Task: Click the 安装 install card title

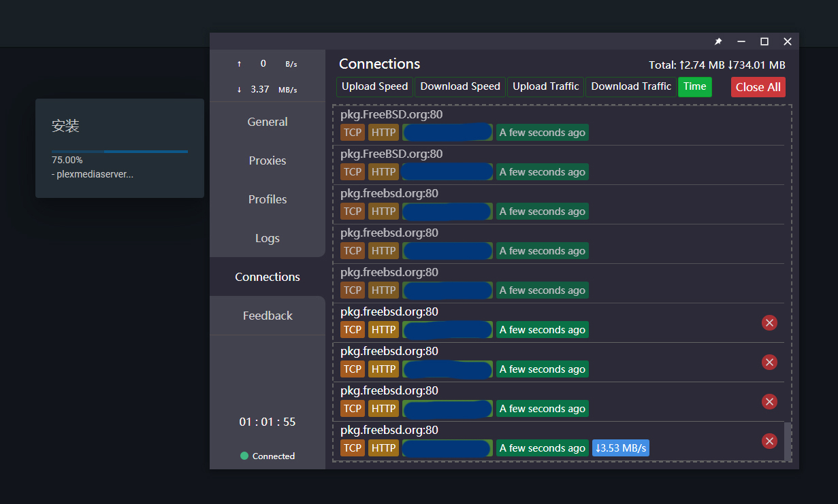Action: [66, 127]
